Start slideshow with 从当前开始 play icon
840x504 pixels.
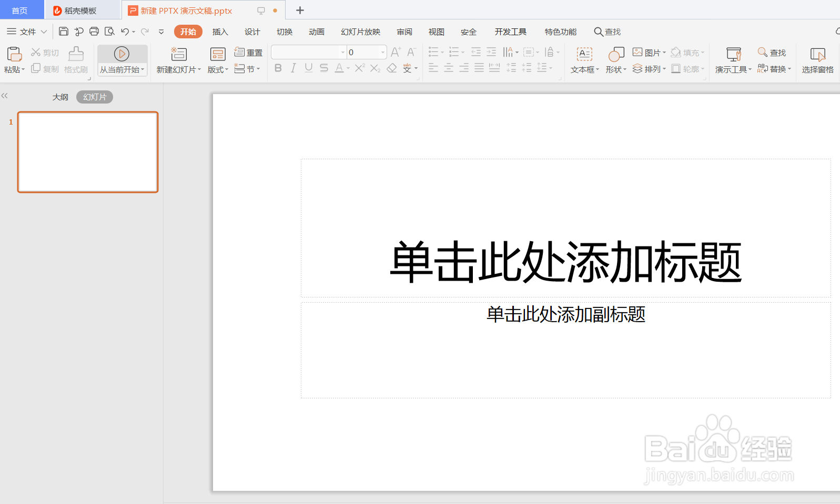coord(122,54)
